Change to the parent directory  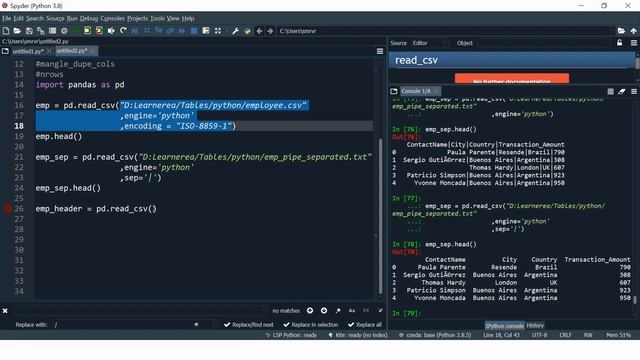point(633,31)
